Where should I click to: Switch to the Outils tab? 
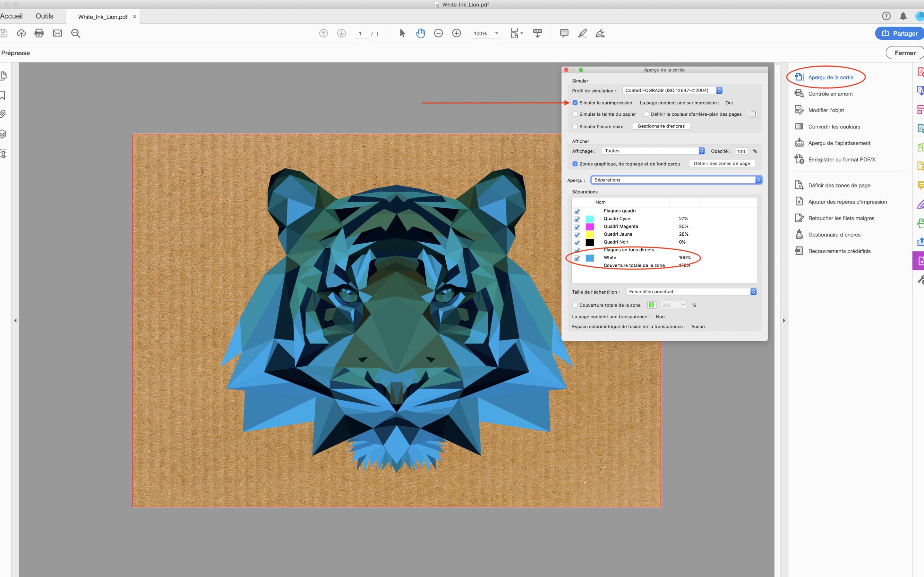tap(44, 16)
